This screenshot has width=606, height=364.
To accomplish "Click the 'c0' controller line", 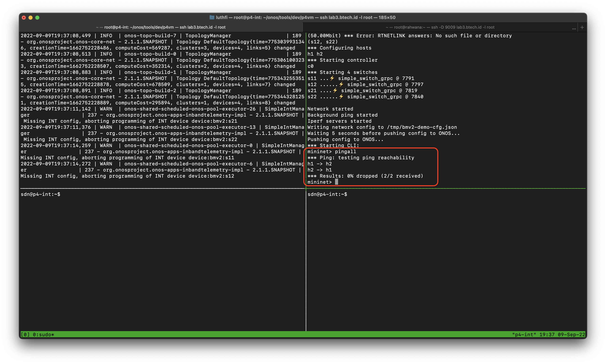I will tap(310, 66).
